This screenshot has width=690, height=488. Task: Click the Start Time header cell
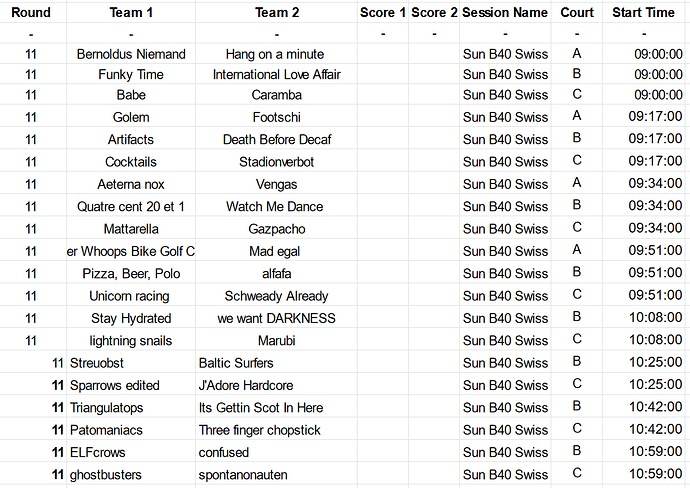click(x=644, y=12)
